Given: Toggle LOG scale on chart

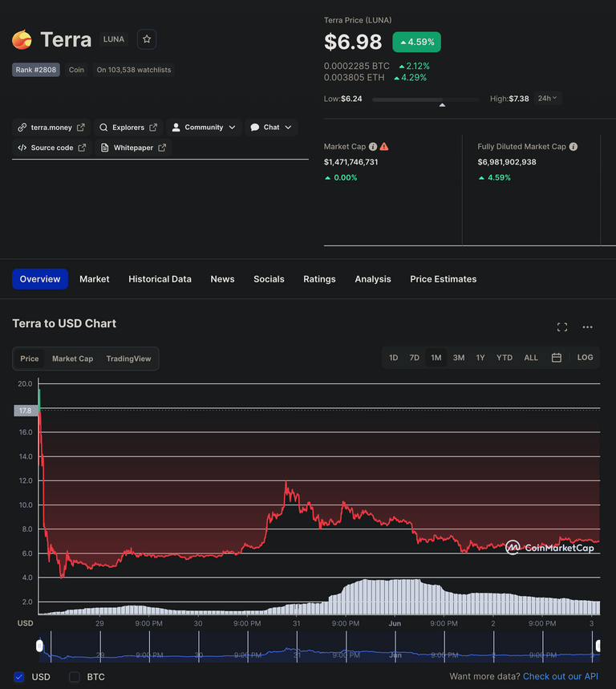Looking at the screenshot, I should [585, 358].
